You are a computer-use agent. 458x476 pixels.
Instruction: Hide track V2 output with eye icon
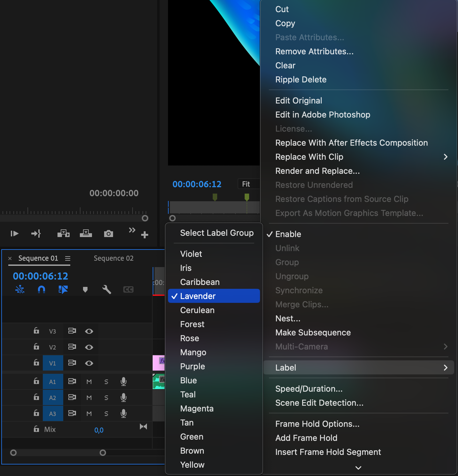89,347
